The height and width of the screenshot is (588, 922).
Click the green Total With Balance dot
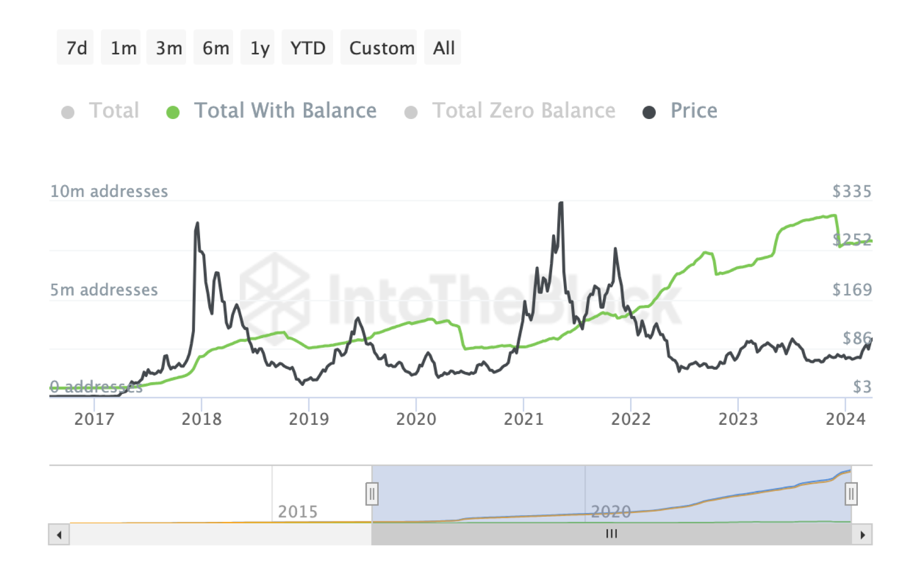click(x=173, y=112)
